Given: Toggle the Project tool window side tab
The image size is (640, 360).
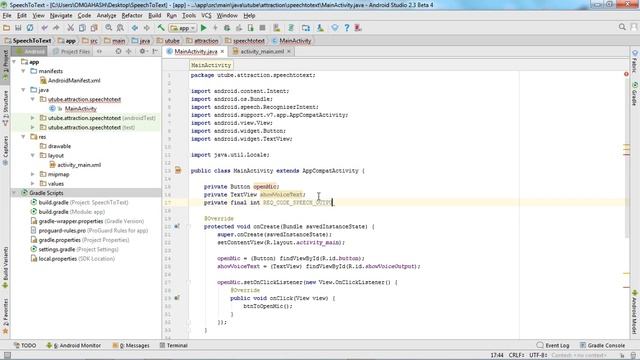Looking at the screenshot, I should pyautogui.click(x=5, y=64).
